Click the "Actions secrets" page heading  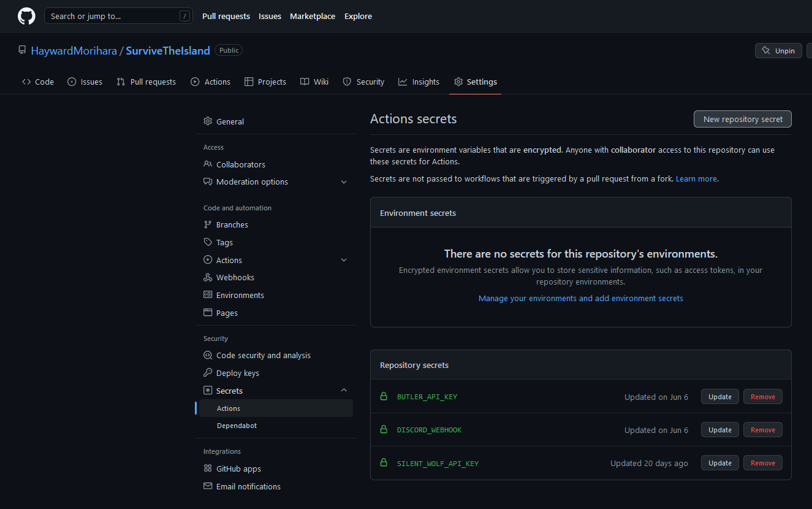click(414, 119)
